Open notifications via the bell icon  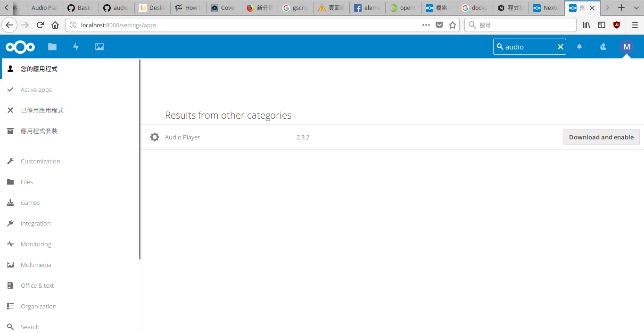pyautogui.click(x=579, y=47)
